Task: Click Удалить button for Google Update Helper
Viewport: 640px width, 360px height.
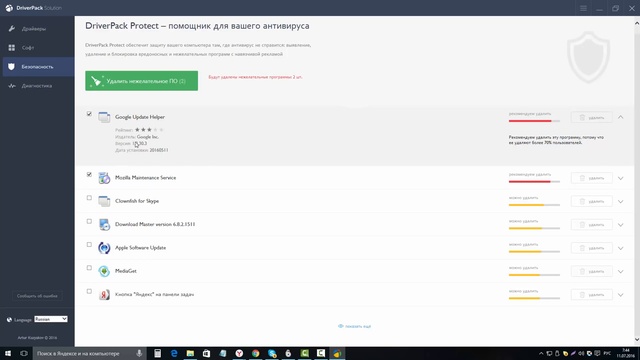Action: 591,118
